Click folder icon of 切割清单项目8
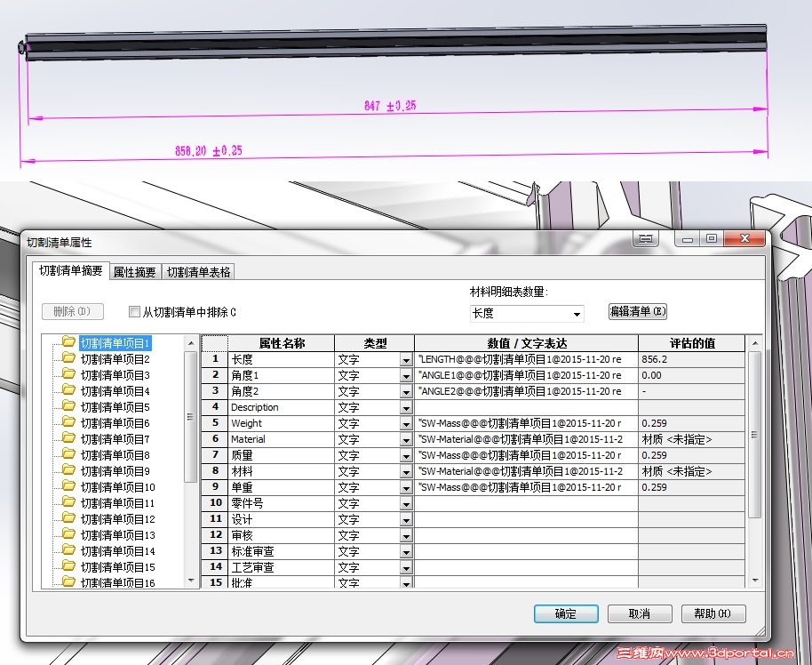The image size is (812, 665). click(x=68, y=454)
